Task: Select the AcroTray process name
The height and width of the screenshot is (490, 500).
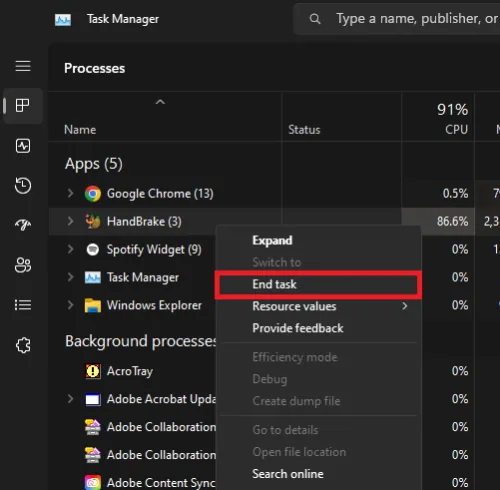Action: click(x=130, y=371)
